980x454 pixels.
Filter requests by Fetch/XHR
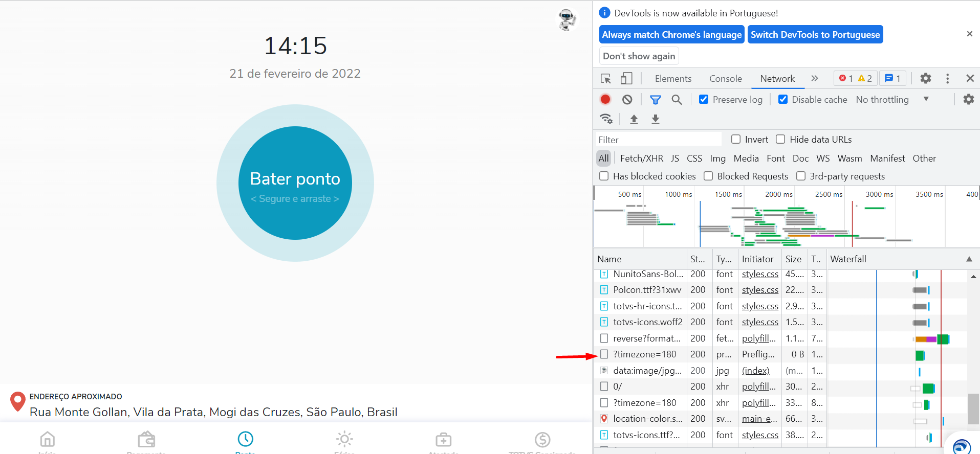point(642,158)
